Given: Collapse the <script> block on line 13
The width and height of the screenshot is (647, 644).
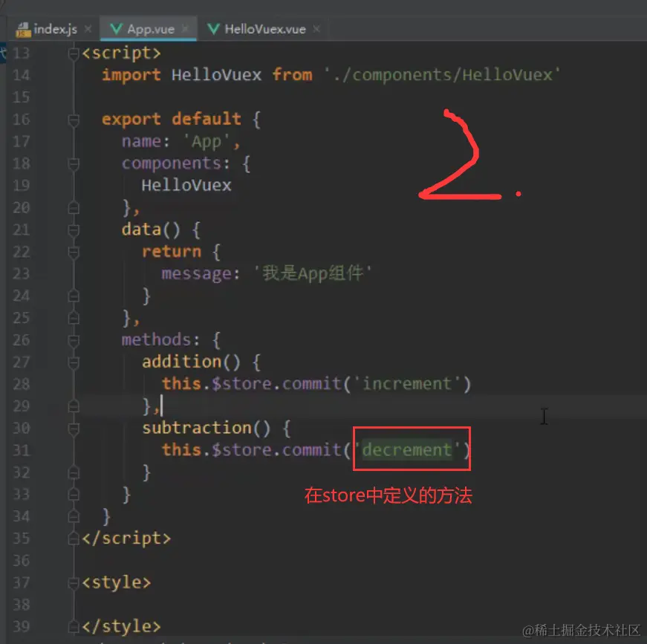Looking at the screenshot, I should pos(74,53).
